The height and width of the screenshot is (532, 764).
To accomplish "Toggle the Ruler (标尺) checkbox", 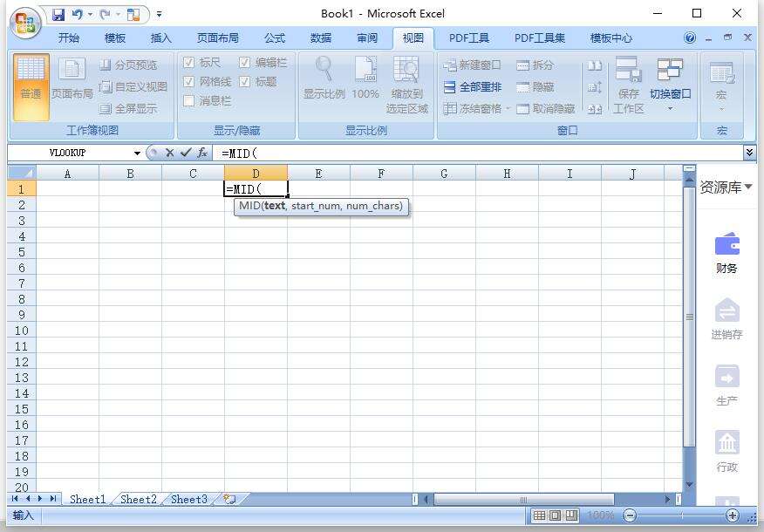I will [x=189, y=63].
